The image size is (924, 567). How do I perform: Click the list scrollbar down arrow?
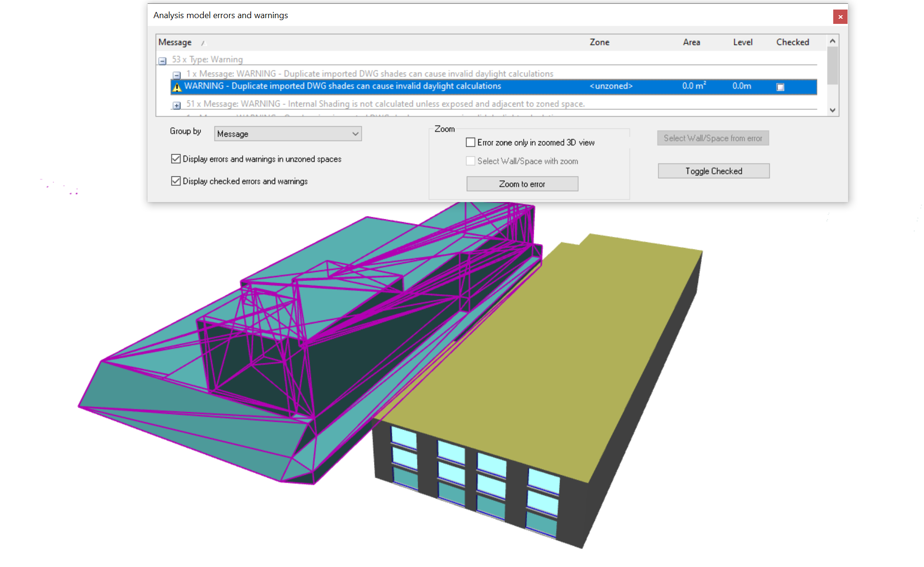832,110
